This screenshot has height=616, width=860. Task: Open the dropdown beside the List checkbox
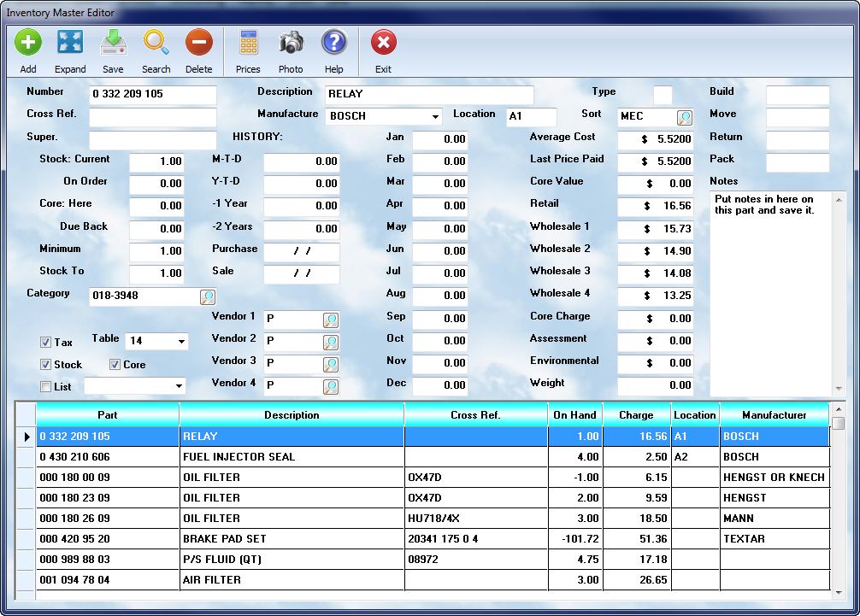(x=179, y=386)
